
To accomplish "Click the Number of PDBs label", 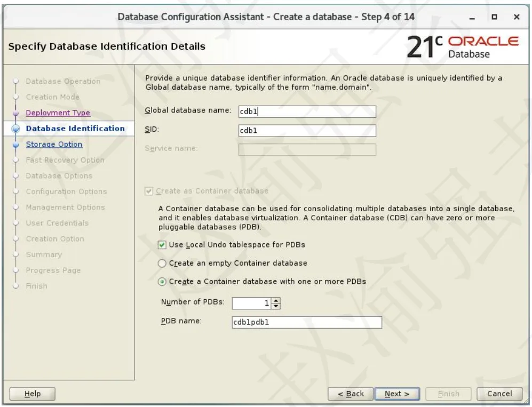I will pos(193,302).
